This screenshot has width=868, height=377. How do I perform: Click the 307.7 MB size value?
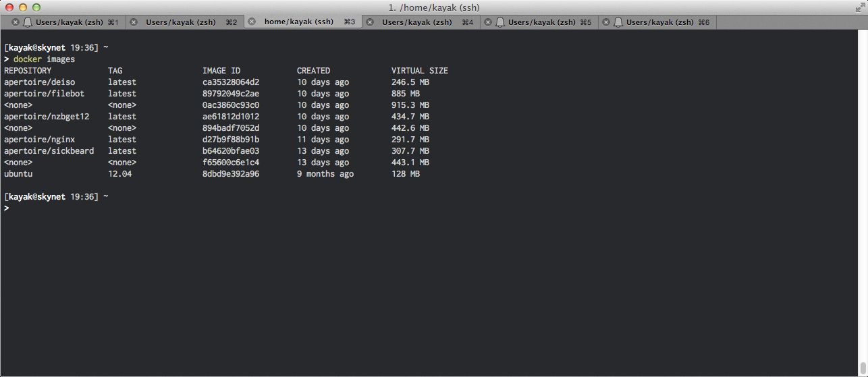click(x=410, y=151)
